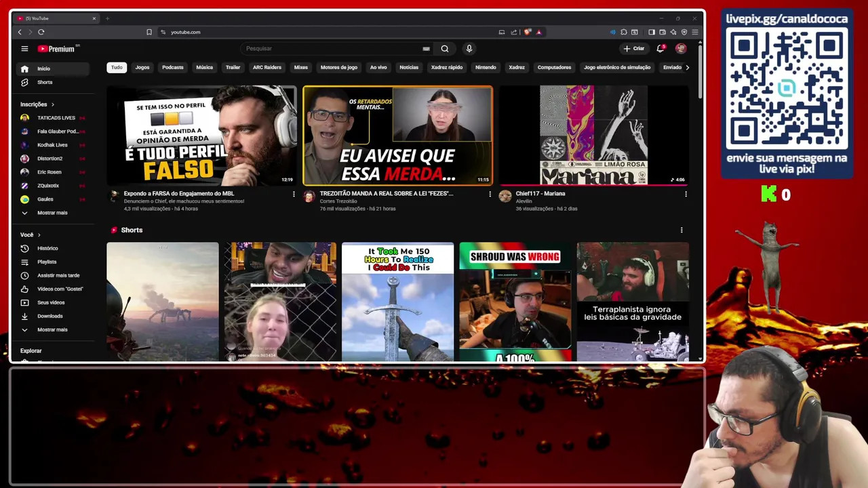Click the Brave Shields lion icon
The width and height of the screenshot is (868, 488).
[528, 32]
